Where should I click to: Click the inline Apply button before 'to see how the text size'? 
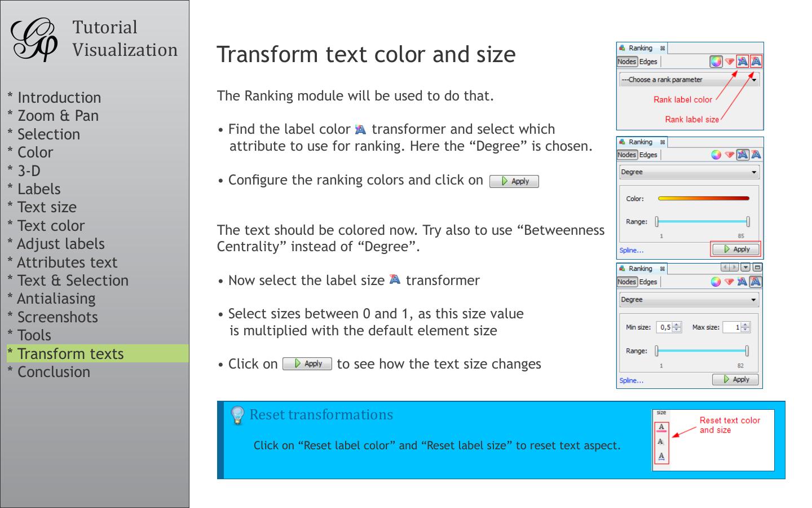pos(307,364)
